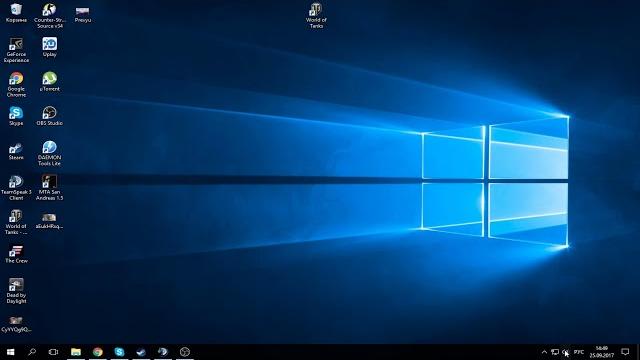Screen dimensions: 640x360
Task: Select Google Chrome desktop shortcut
Action: [x=16, y=84]
